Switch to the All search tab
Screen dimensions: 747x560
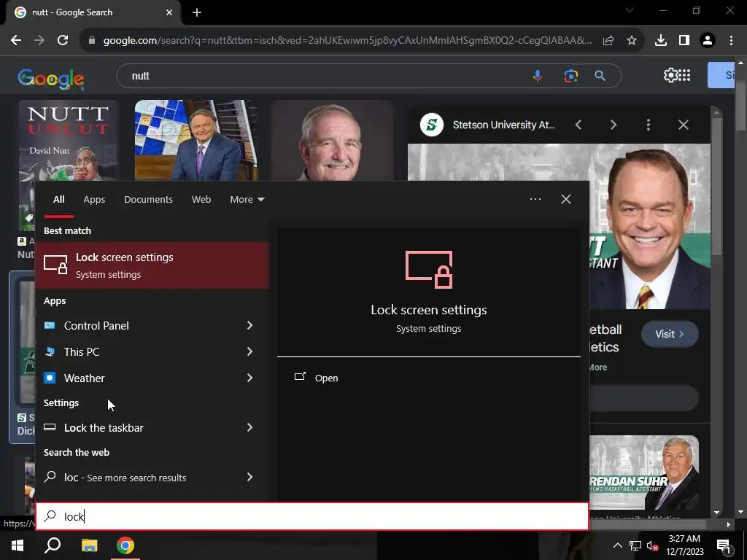(x=58, y=200)
